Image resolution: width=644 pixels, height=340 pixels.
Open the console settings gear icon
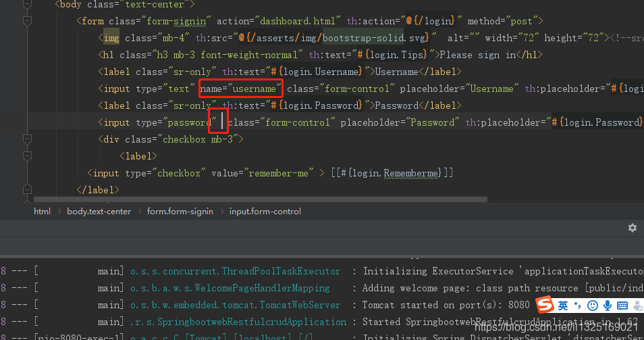pyautogui.click(x=633, y=228)
